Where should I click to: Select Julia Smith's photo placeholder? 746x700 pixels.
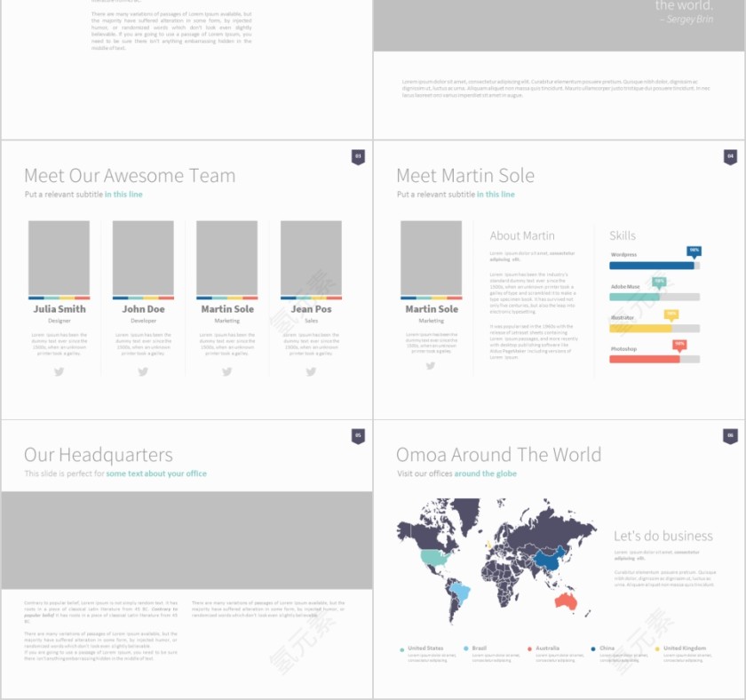point(59,258)
